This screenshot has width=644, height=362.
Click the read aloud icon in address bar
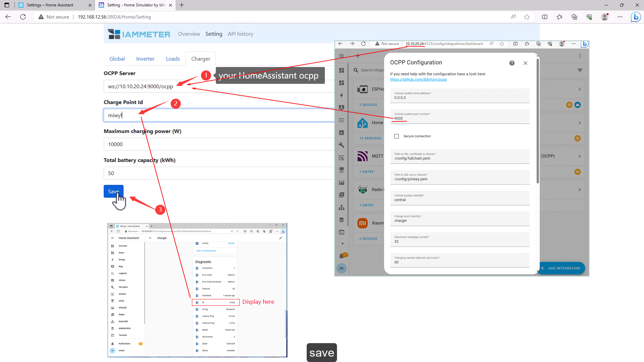click(513, 17)
